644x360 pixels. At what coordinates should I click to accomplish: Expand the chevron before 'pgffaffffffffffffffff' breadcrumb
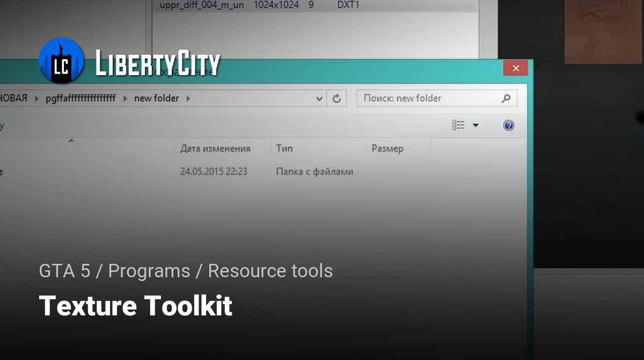36,98
